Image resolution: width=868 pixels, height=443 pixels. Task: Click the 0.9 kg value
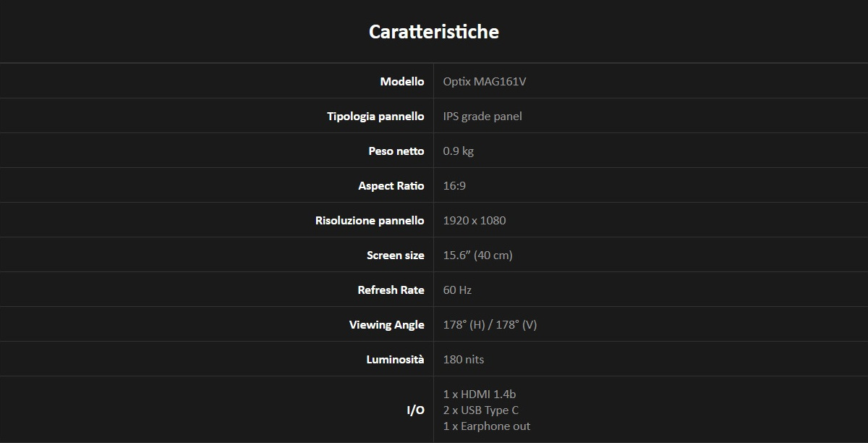(459, 151)
